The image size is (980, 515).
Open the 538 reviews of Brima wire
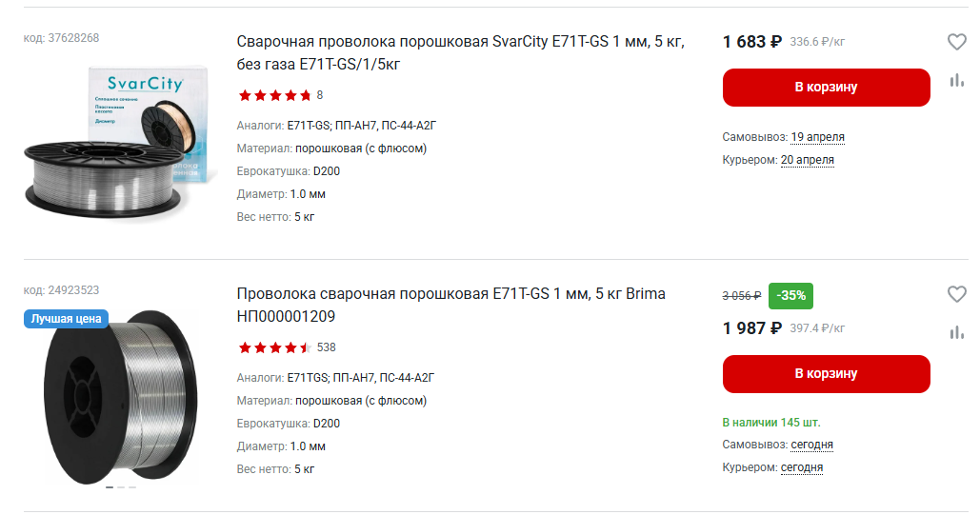[326, 347]
